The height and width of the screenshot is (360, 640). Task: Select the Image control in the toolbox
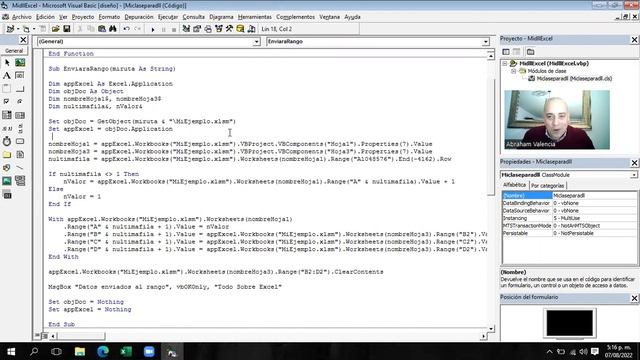pyautogui.click(x=7, y=181)
